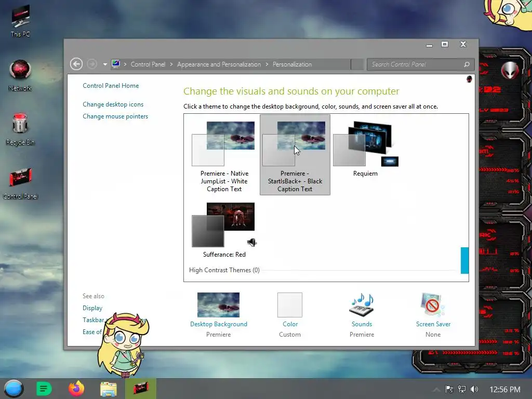Screen dimensions: 532x399
Task: Open Control Panel Home link
Action: point(111,86)
